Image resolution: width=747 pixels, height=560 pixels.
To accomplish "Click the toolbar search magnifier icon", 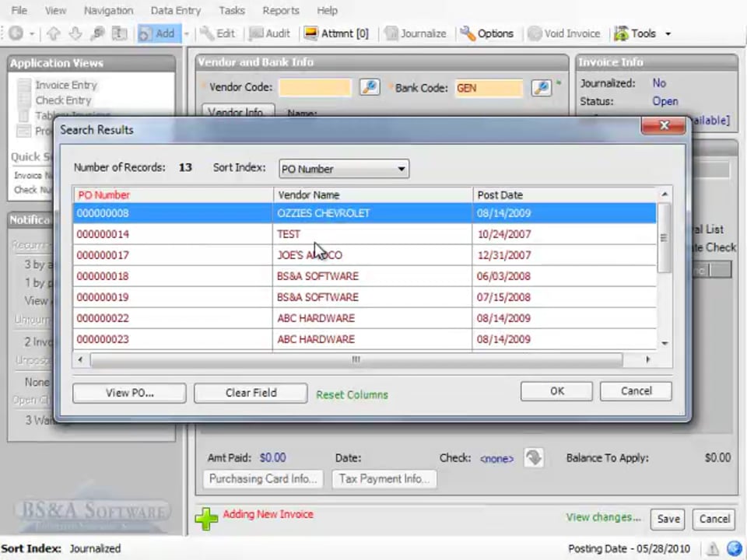I will tap(98, 33).
